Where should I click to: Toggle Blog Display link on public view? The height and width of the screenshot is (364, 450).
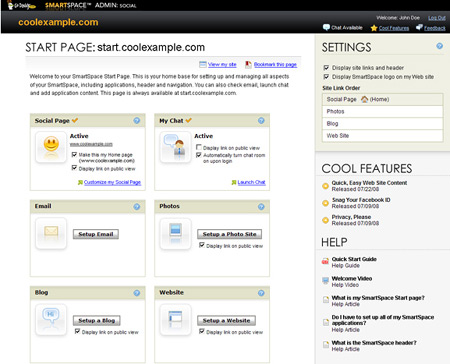(77, 331)
